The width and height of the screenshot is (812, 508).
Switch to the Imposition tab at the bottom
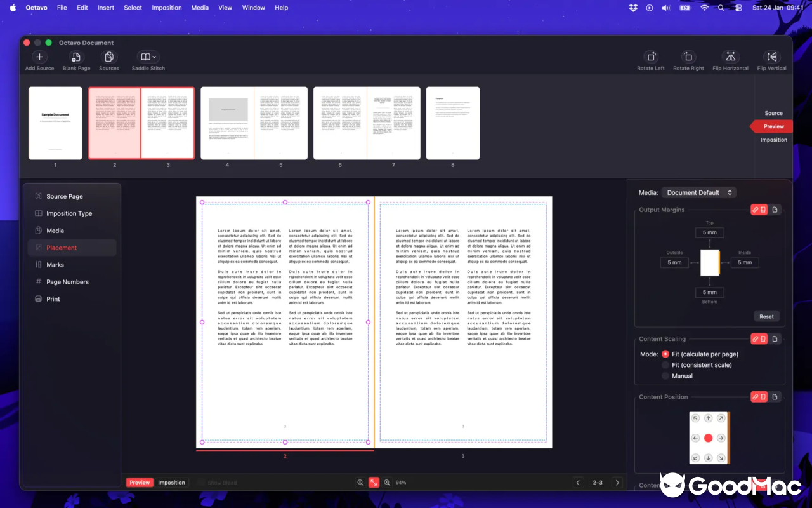(171, 482)
